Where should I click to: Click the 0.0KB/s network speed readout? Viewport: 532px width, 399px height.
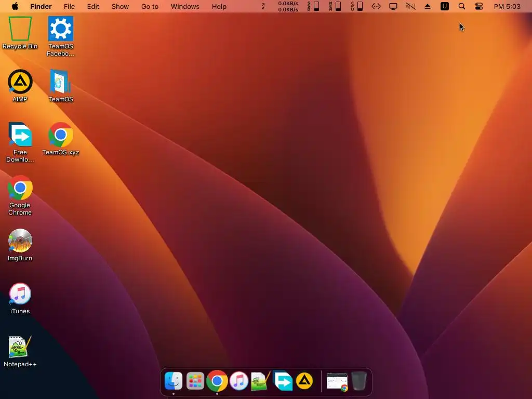(288, 6)
